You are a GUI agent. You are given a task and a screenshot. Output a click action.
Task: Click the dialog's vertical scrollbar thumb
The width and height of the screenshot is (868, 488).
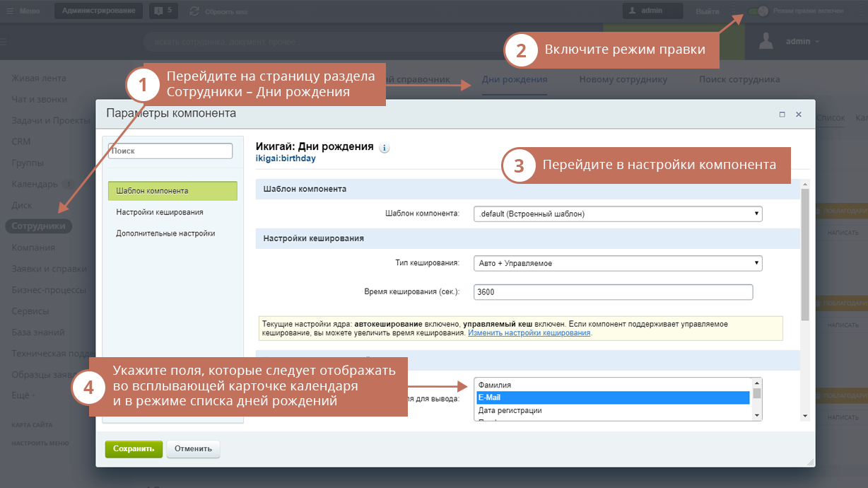click(x=804, y=255)
